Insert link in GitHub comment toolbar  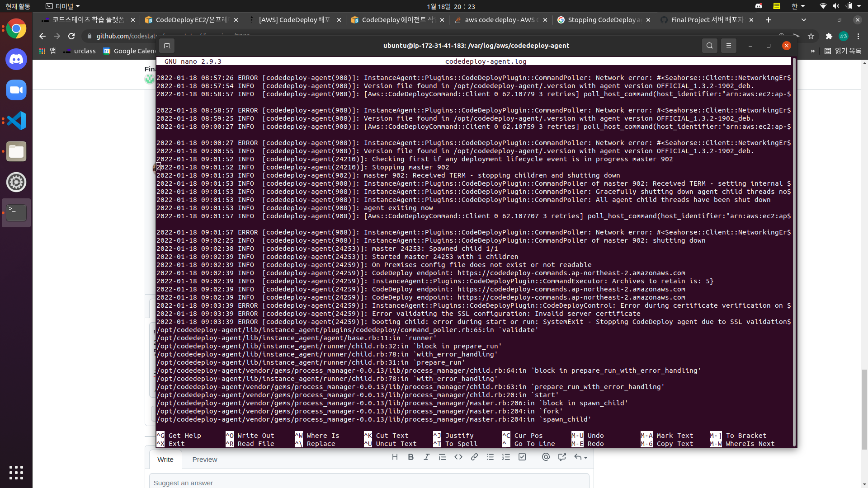tap(474, 457)
